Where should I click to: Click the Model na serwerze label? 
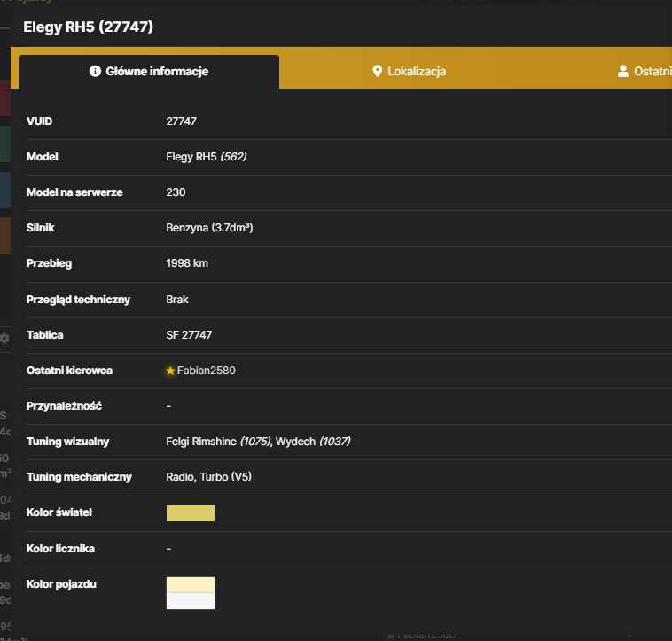(x=74, y=192)
